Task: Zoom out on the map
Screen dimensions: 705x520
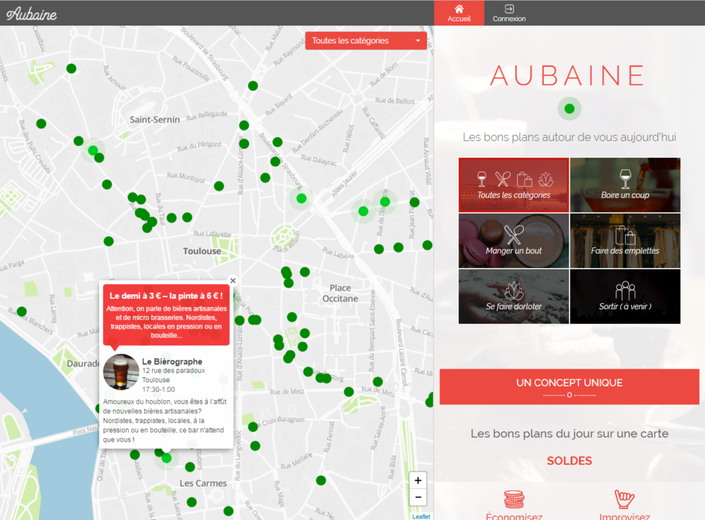Action: coord(419,497)
